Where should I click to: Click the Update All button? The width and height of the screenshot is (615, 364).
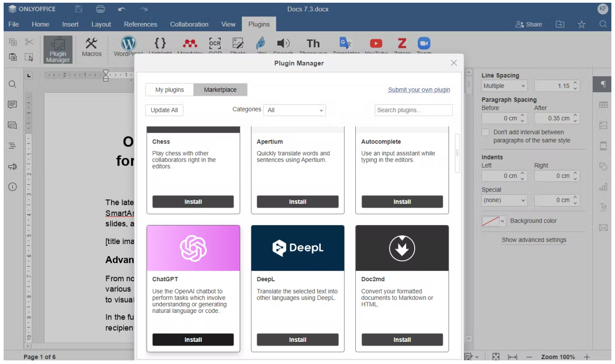[165, 110]
